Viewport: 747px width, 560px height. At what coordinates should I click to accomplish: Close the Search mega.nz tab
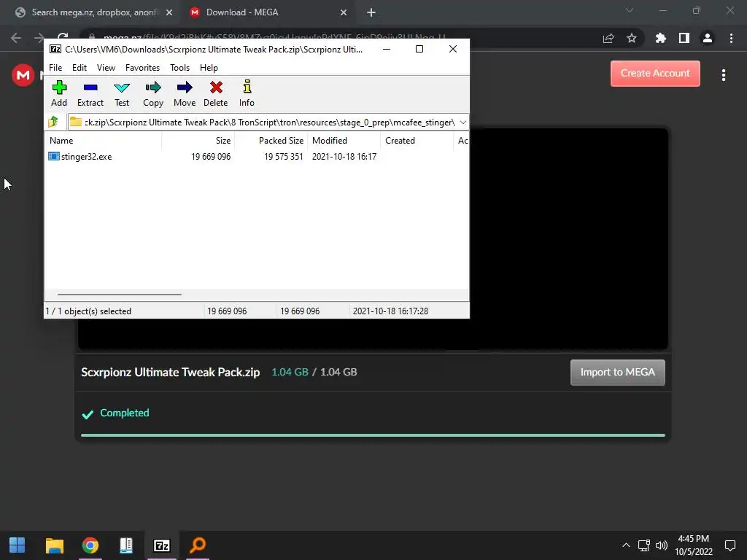(x=169, y=13)
